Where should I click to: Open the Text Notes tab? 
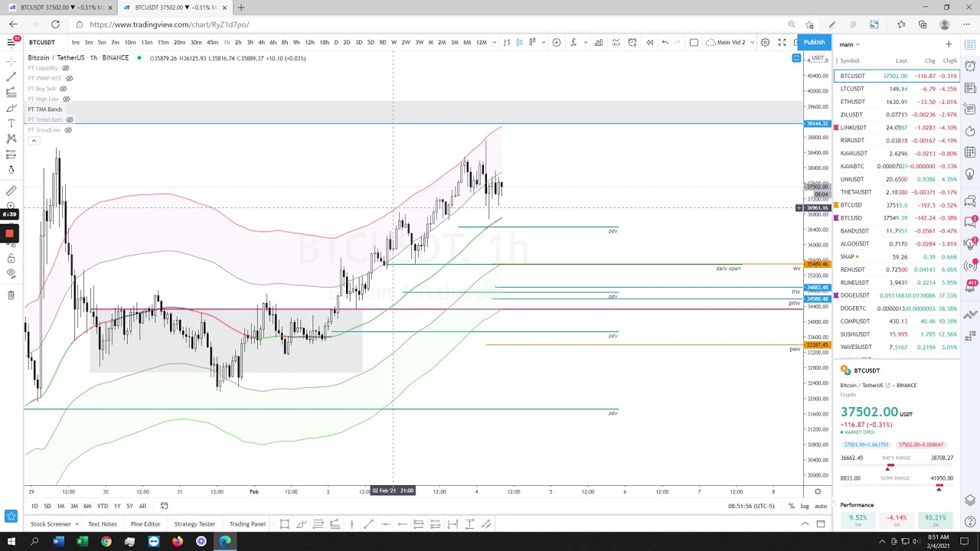102,524
